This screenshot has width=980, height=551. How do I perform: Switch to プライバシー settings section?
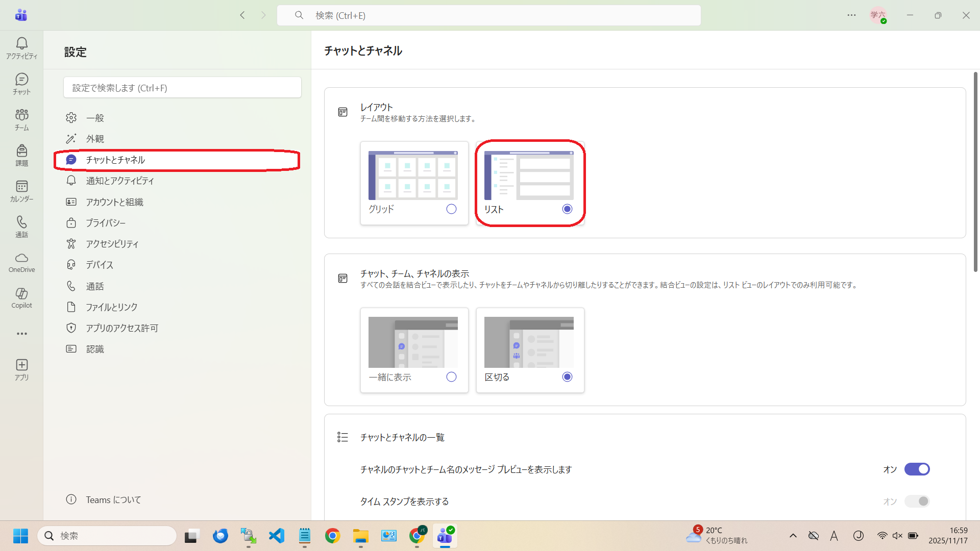[105, 223]
